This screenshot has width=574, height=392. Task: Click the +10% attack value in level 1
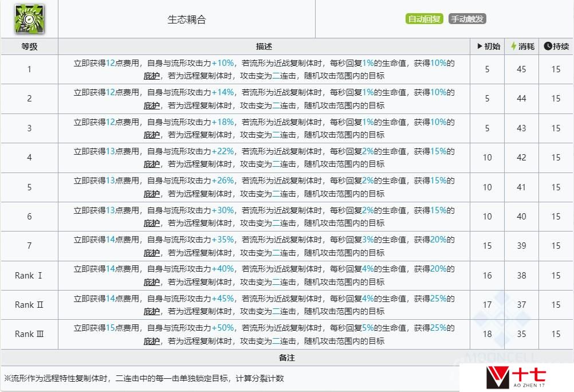pyautogui.click(x=223, y=63)
